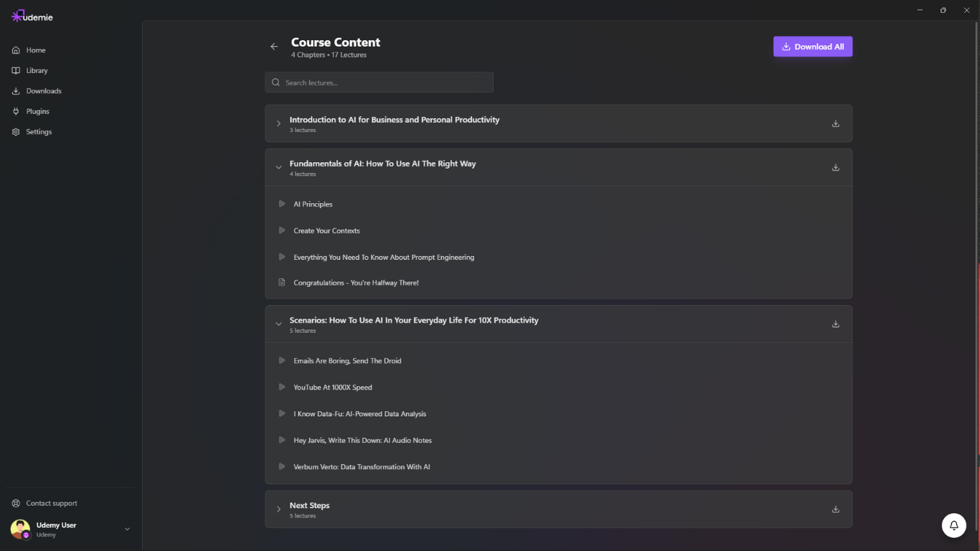Viewport: 980px width, 551px height.
Task: Expand the Next Steps chapter
Action: tap(279, 509)
